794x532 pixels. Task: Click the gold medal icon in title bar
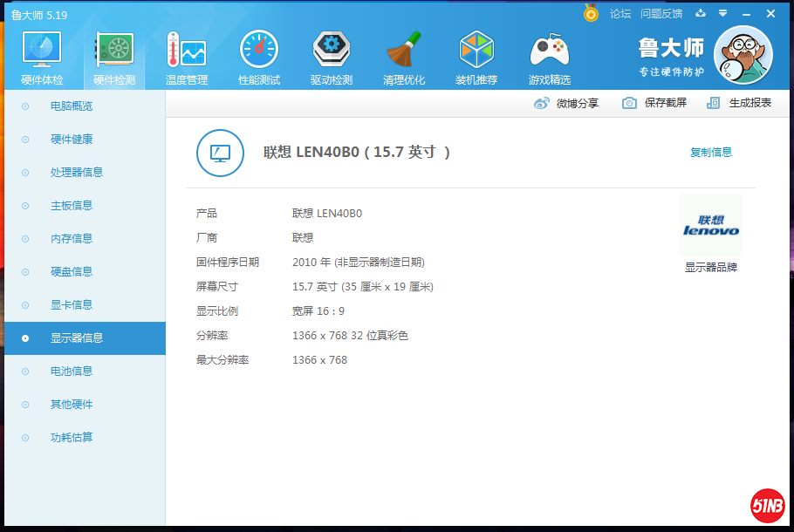click(591, 14)
